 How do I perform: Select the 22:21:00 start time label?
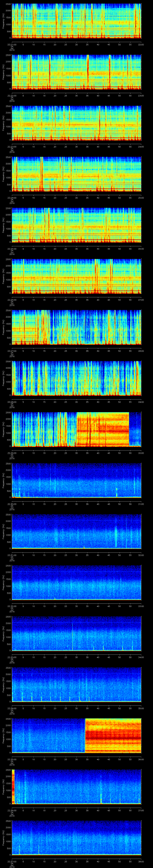point(12,44)
